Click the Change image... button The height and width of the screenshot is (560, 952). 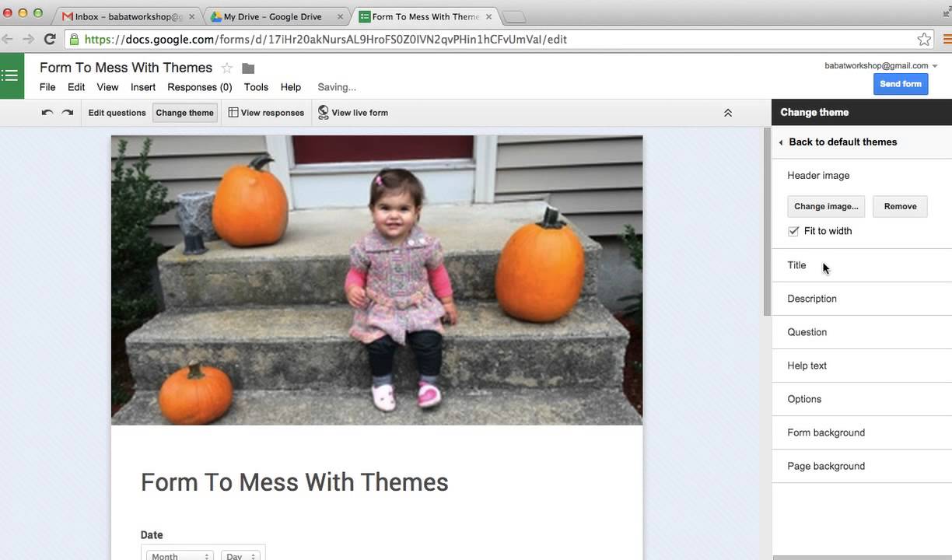(826, 206)
